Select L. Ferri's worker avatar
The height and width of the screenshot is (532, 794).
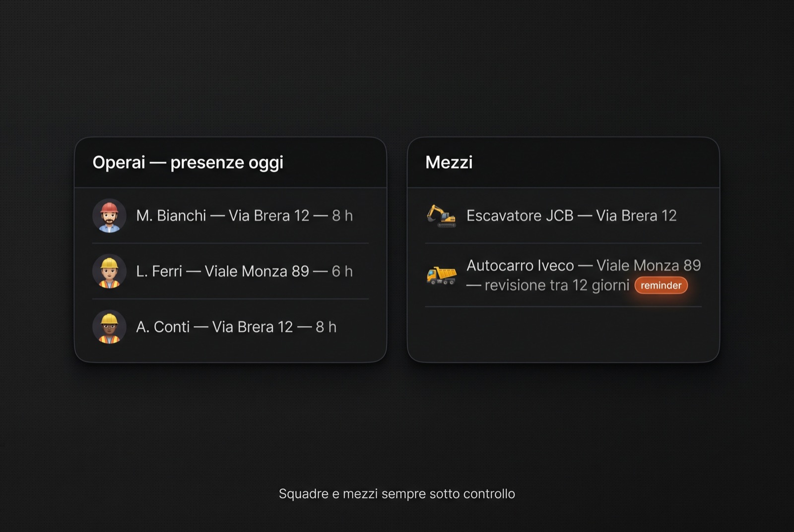[x=109, y=271]
